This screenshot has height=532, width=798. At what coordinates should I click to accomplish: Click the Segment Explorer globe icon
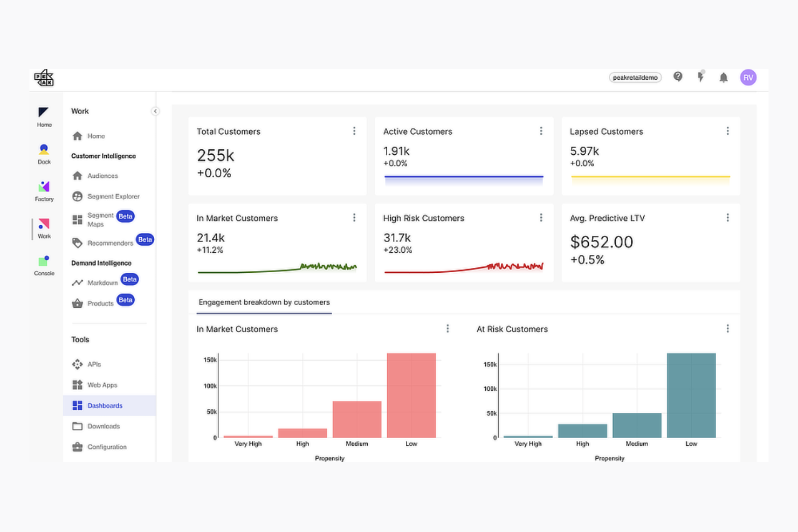[78, 196]
